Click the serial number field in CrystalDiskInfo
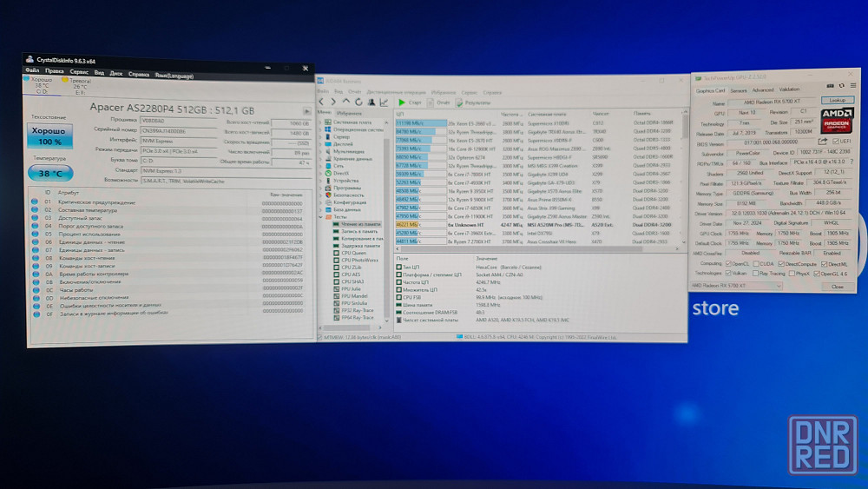This screenshot has height=489, width=868. tap(179, 130)
